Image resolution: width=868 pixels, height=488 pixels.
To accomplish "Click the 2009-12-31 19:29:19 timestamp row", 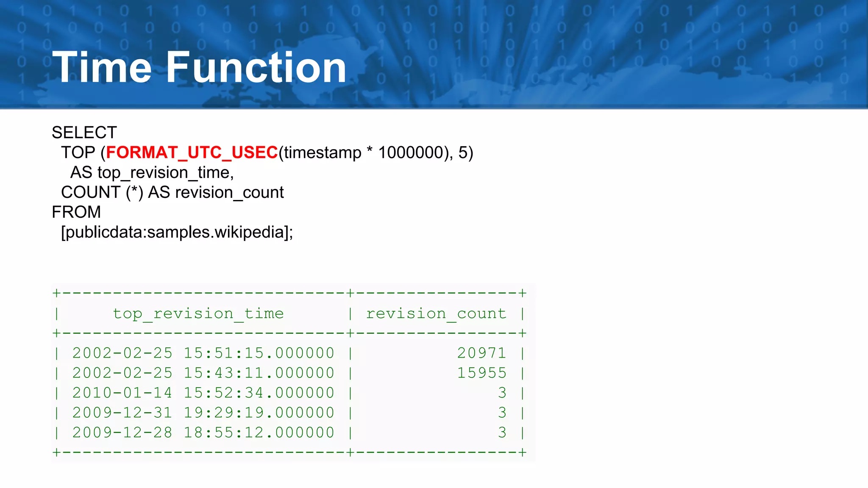I will pyautogui.click(x=203, y=413).
